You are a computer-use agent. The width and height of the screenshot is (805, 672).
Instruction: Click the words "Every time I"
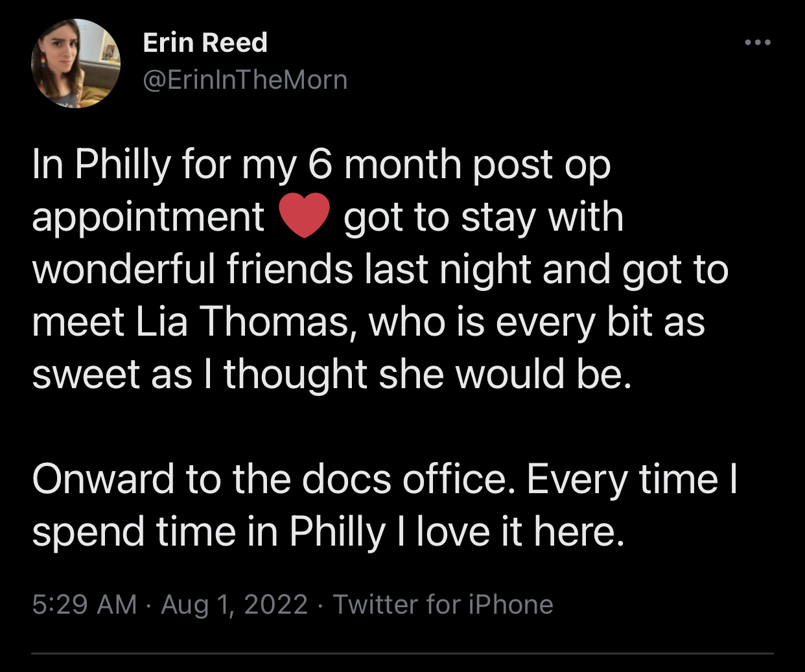click(x=632, y=480)
